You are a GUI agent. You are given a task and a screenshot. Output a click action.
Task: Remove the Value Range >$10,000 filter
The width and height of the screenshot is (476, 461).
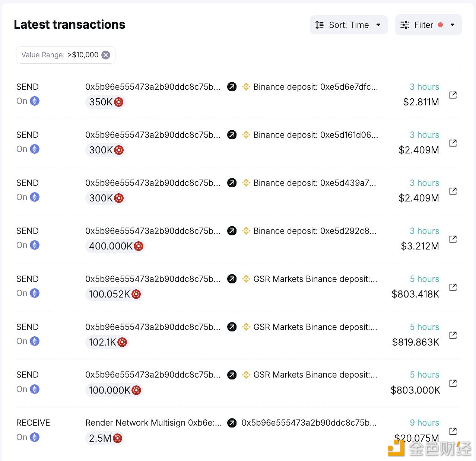[106, 55]
